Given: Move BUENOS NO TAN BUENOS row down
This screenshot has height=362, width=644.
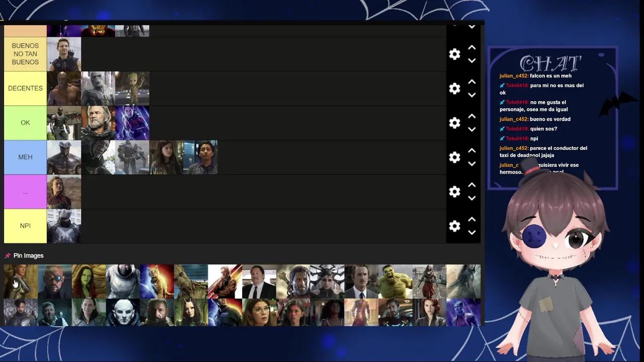Looking at the screenshot, I should pyautogui.click(x=472, y=61).
